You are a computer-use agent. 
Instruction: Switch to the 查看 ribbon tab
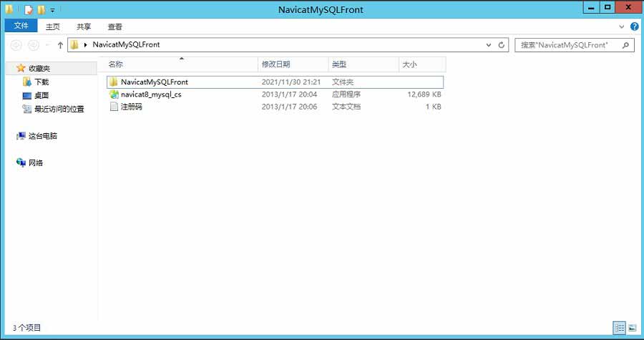[x=114, y=26]
